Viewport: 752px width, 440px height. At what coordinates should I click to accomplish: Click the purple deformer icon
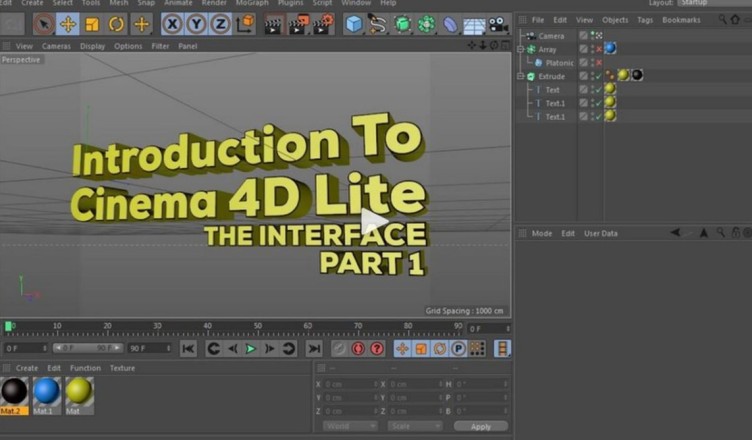pyautogui.click(x=450, y=24)
